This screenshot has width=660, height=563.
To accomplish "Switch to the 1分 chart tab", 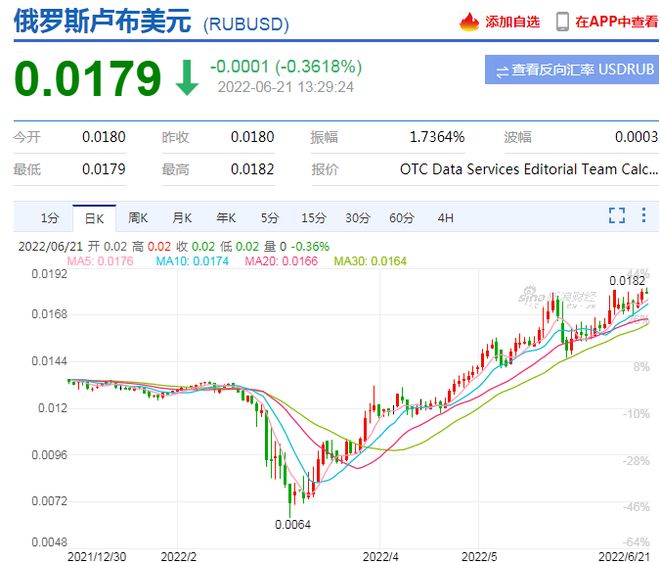I will pos(50,218).
